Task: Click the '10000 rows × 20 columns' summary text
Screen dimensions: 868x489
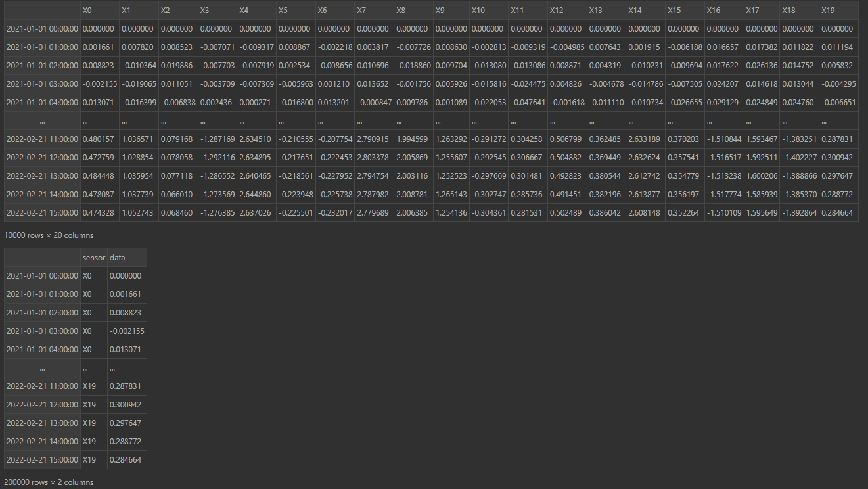Action: point(49,235)
